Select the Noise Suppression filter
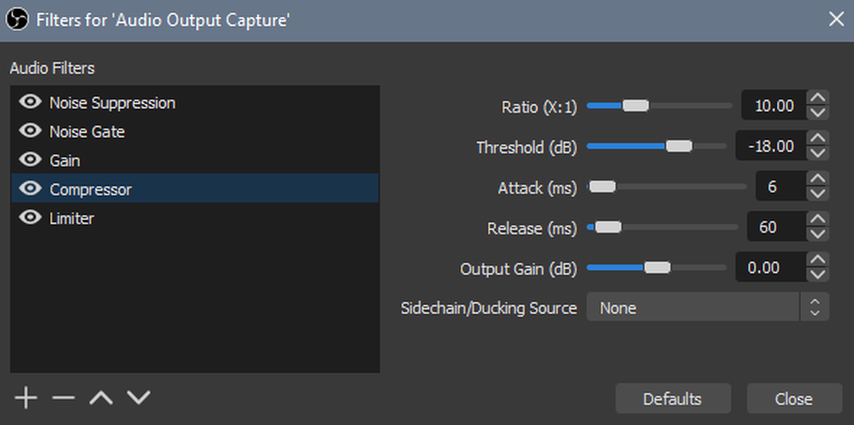The height and width of the screenshot is (425, 854). pyautogui.click(x=194, y=102)
